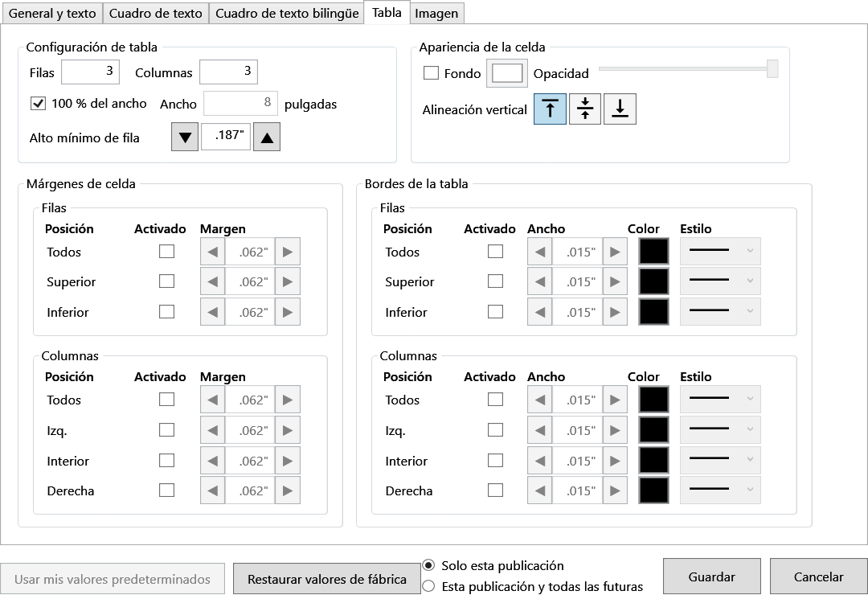Activate Superior row margin checkbox
Screen dimensions: 868x595
click(x=166, y=281)
